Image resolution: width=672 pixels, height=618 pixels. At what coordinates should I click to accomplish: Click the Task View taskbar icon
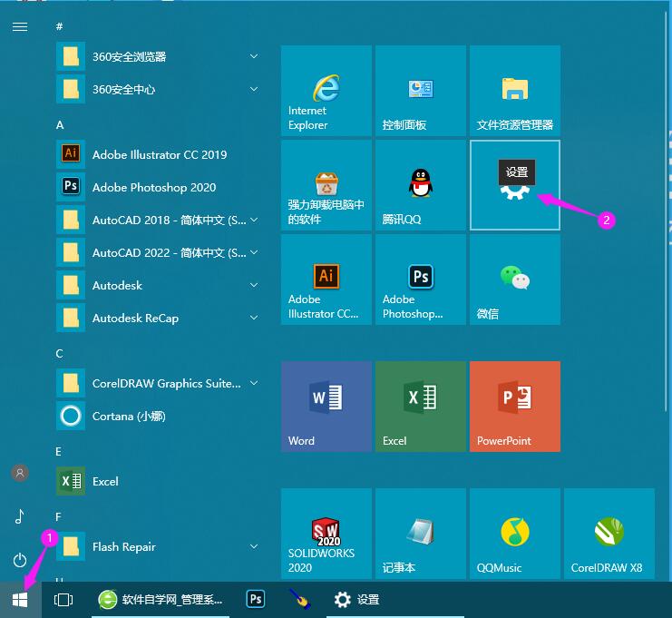63,600
